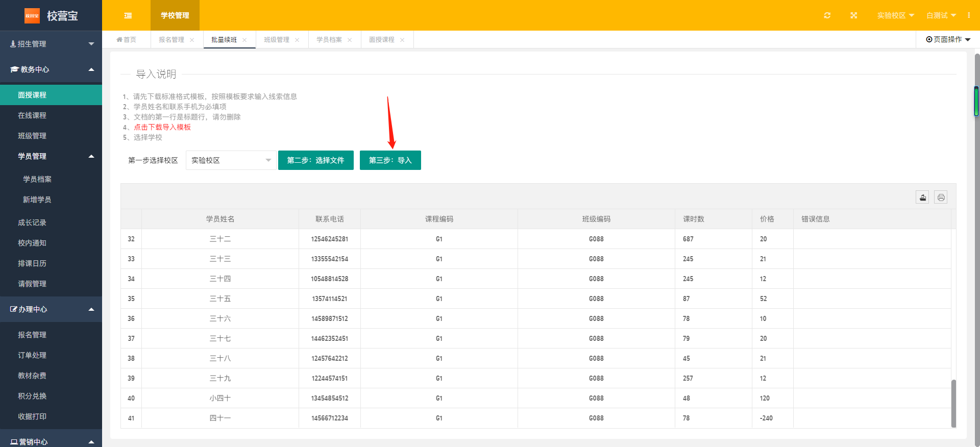
Task: Open 实验校区 campus dropdown in header
Action: click(x=896, y=15)
